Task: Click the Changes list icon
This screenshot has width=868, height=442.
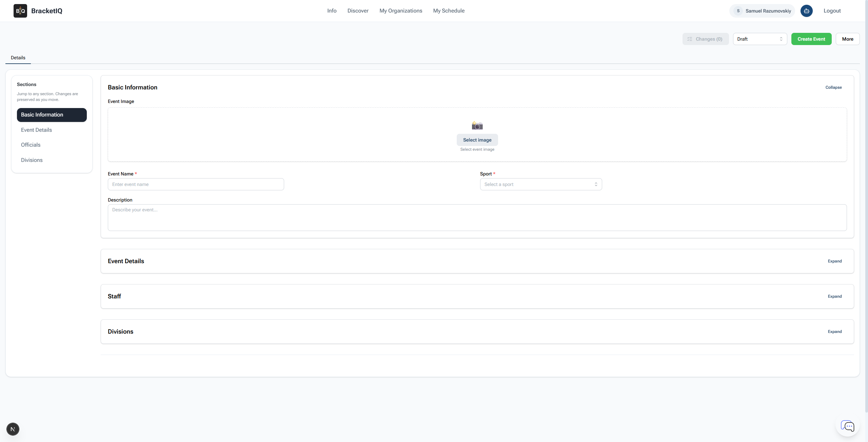Action: point(690,39)
